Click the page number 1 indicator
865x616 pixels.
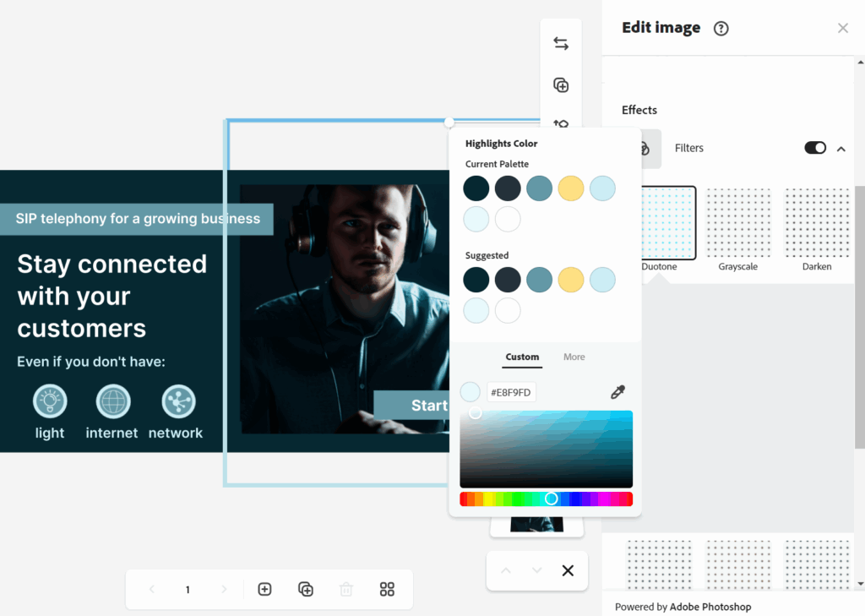188,590
